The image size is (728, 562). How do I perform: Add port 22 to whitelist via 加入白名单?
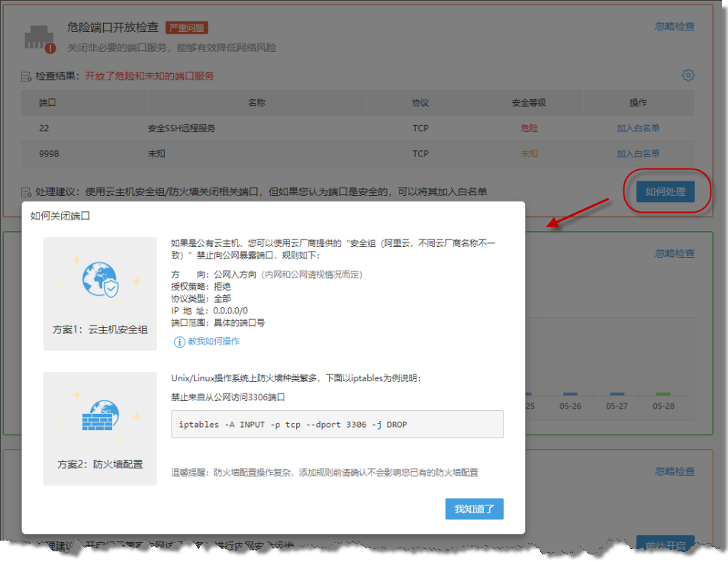click(x=638, y=128)
